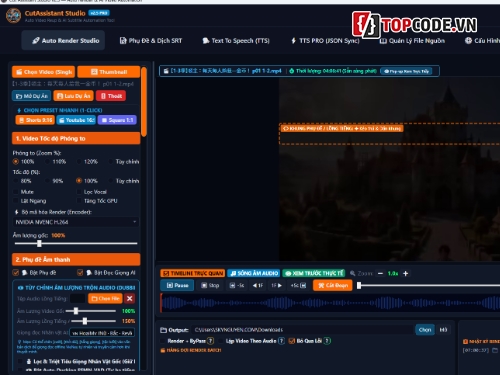
Task: Decrease timeline zoom with minus icon
Action: tap(380, 273)
